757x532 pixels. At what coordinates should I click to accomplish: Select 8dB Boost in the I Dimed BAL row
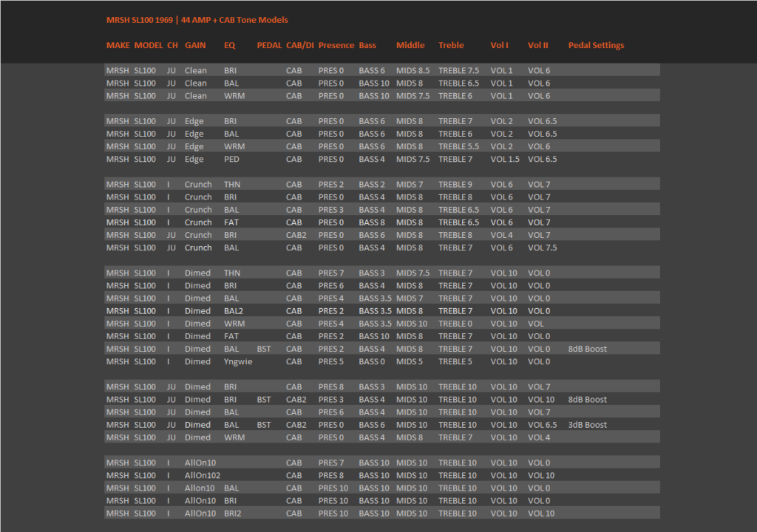tap(587, 349)
